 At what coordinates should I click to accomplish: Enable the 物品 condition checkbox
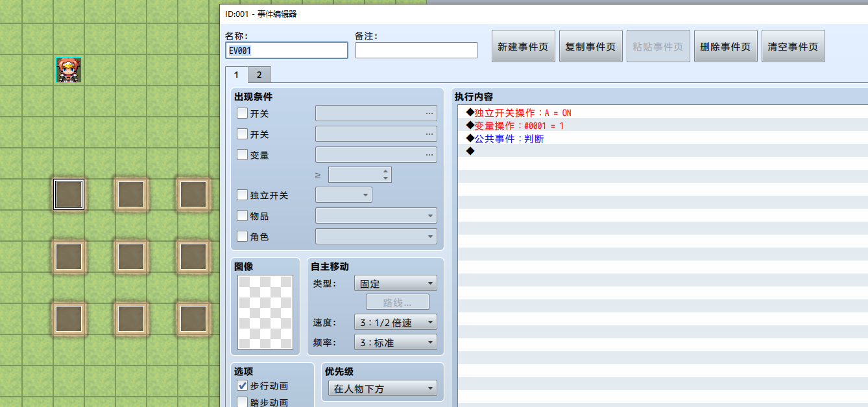[242, 216]
